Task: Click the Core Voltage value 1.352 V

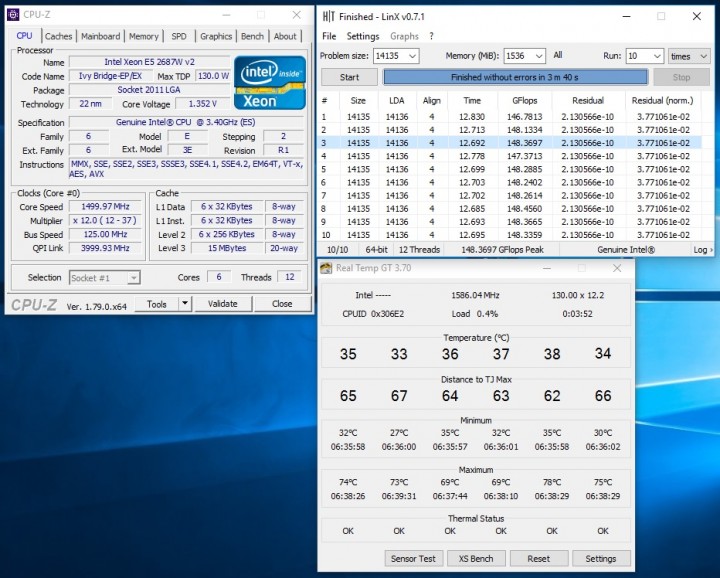Action: (x=202, y=104)
